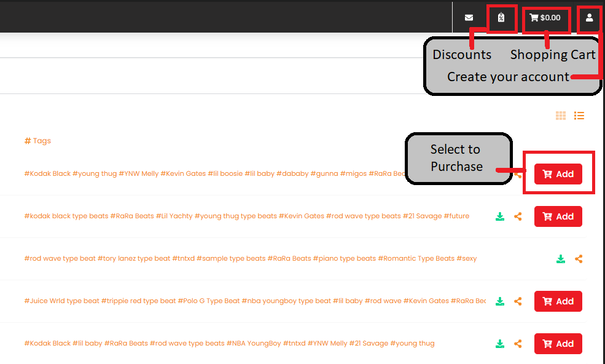Open the #lil boosie tag link
This screenshot has width=605, height=364.
point(225,174)
